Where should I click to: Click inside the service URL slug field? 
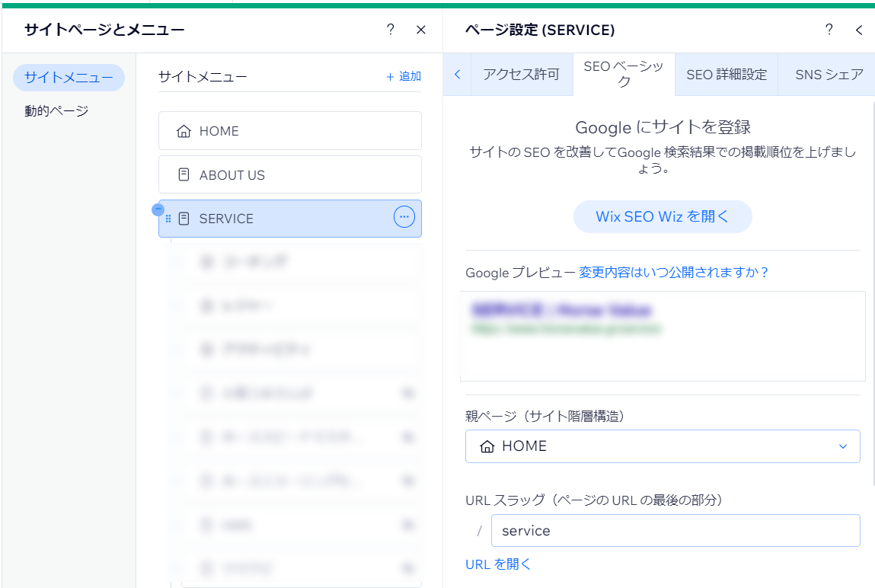click(x=675, y=530)
